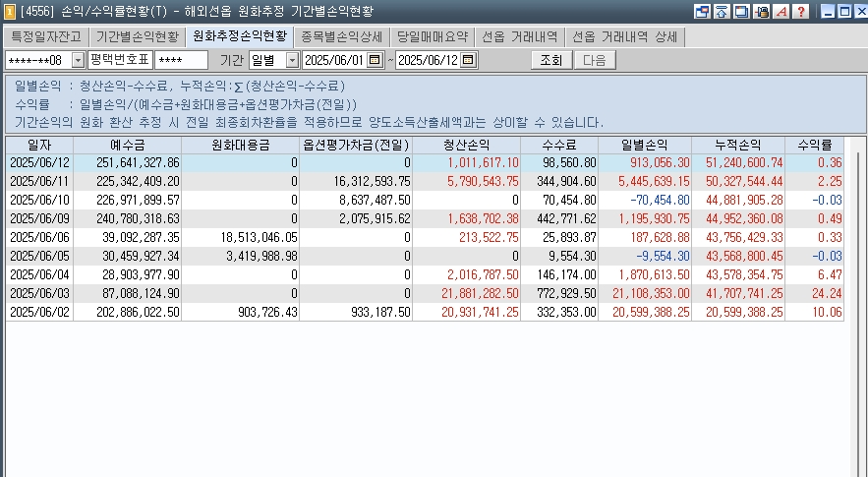The height and width of the screenshot is (477, 868).
Task: Click the 기간 label beside the period dropdown
Action: pos(231,60)
